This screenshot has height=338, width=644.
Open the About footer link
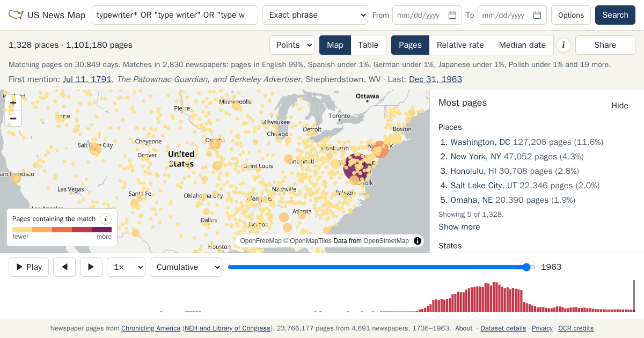tap(464, 328)
